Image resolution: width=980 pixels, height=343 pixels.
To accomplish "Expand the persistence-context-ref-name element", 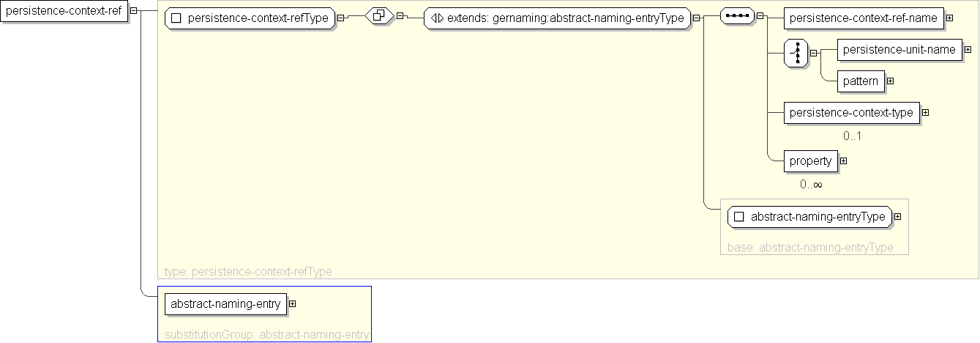I will coord(949,18).
